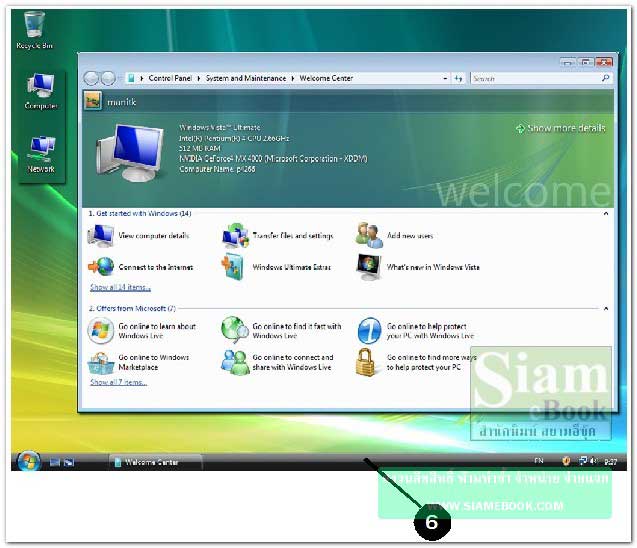This screenshot has height=548, width=637.
Task: Collapse the Offers from Microsoft section
Action: tap(605, 309)
